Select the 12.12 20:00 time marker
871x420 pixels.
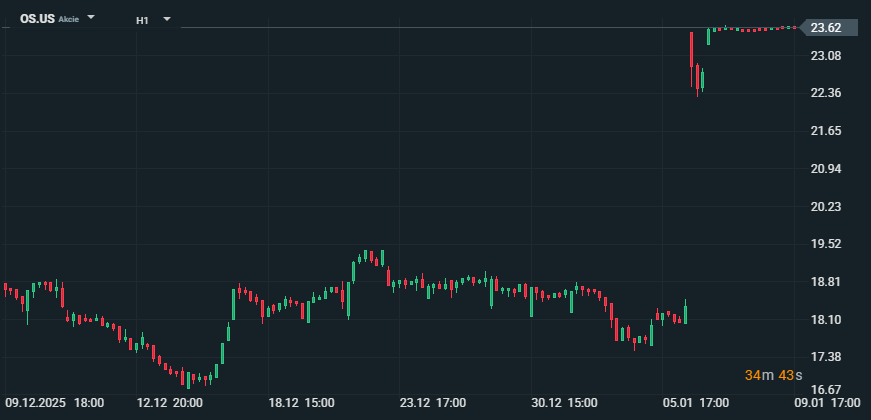pyautogui.click(x=170, y=402)
